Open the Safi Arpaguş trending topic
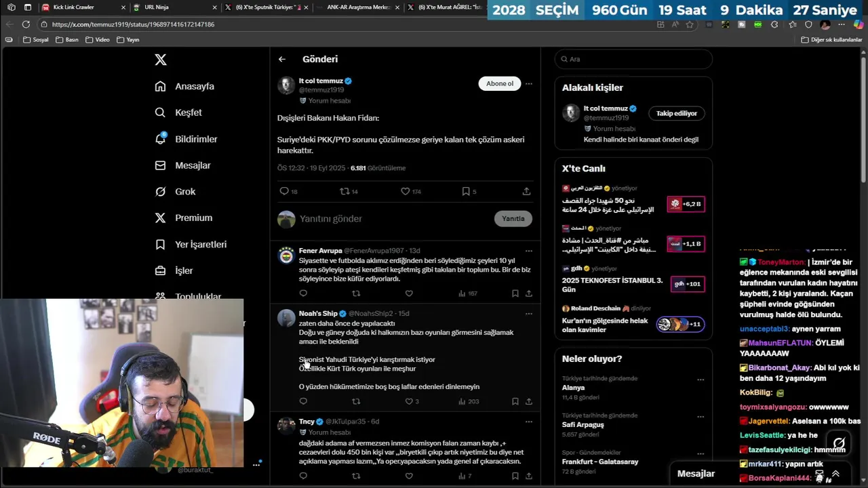The height and width of the screenshot is (488, 868). [583, 425]
